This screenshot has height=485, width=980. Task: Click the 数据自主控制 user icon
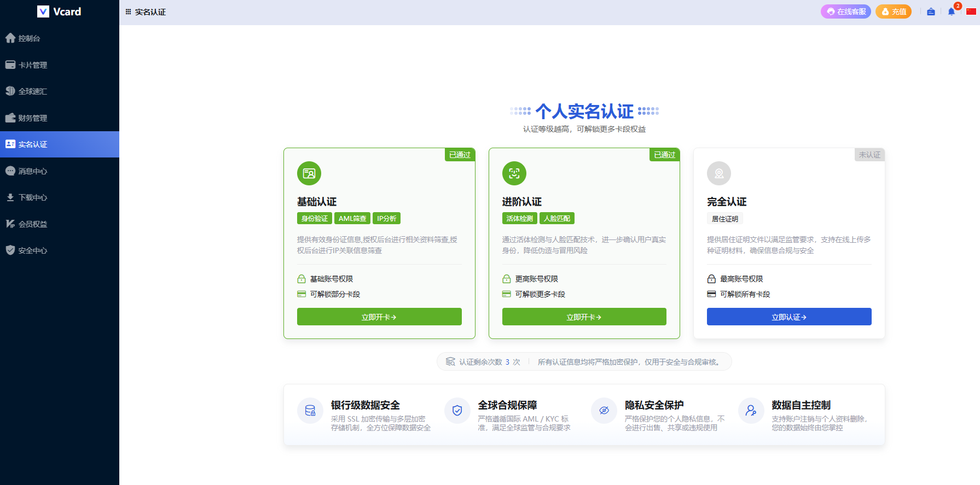click(751, 411)
